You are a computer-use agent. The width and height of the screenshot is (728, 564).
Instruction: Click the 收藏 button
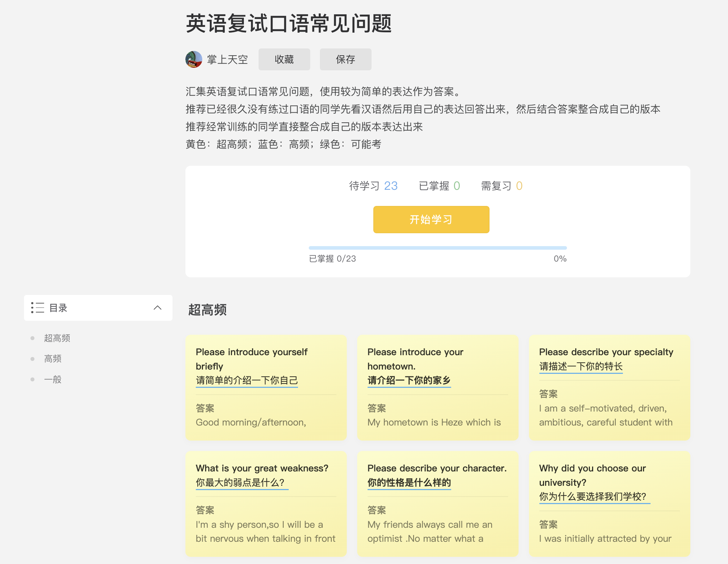click(x=284, y=60)
